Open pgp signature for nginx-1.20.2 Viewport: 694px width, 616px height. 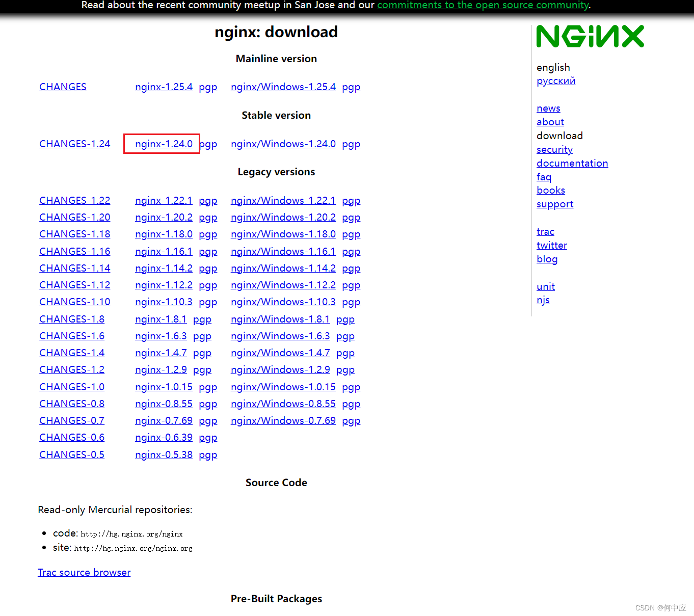pos(208,218)
